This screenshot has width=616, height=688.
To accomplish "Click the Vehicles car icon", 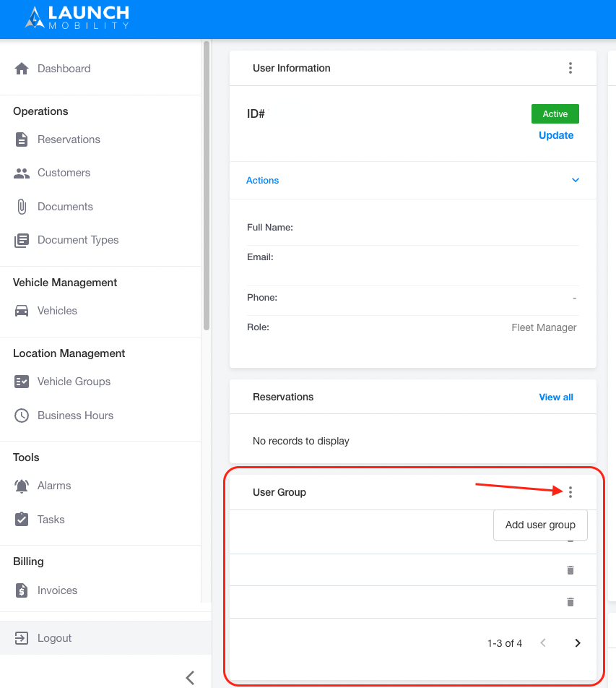I will pyautogui.click(x=22, y=311).
